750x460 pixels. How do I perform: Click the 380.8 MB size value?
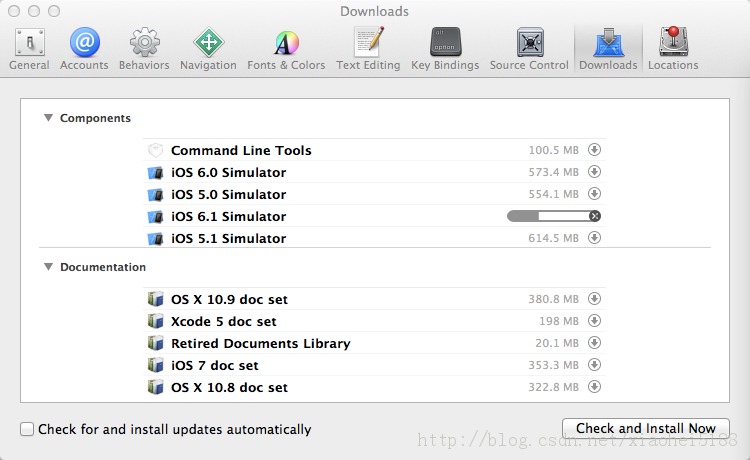pyautogui.click(x=553, y=299)
